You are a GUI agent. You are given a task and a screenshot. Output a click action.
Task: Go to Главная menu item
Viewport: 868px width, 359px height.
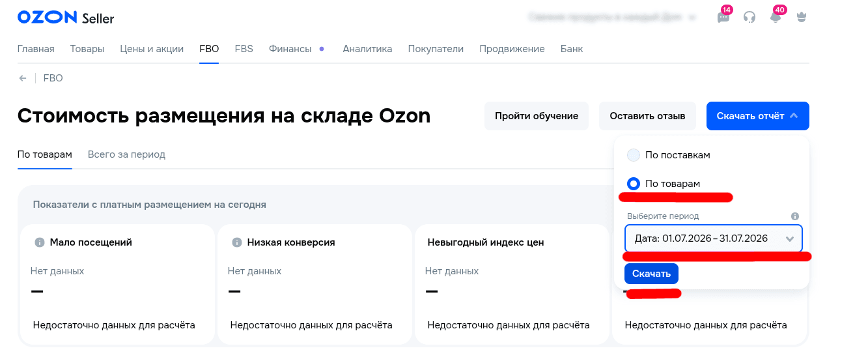(36, 49)
